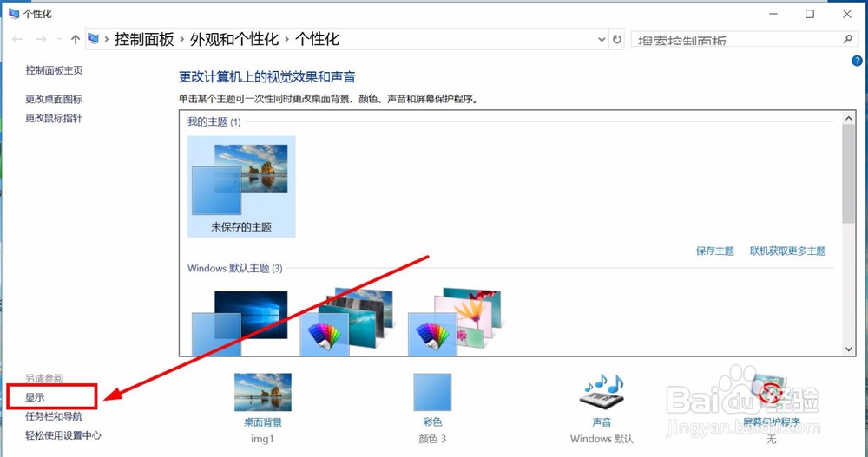Click the 个性化 breadcrumb segment
868x457 pixels.
(x=317, y=39)
